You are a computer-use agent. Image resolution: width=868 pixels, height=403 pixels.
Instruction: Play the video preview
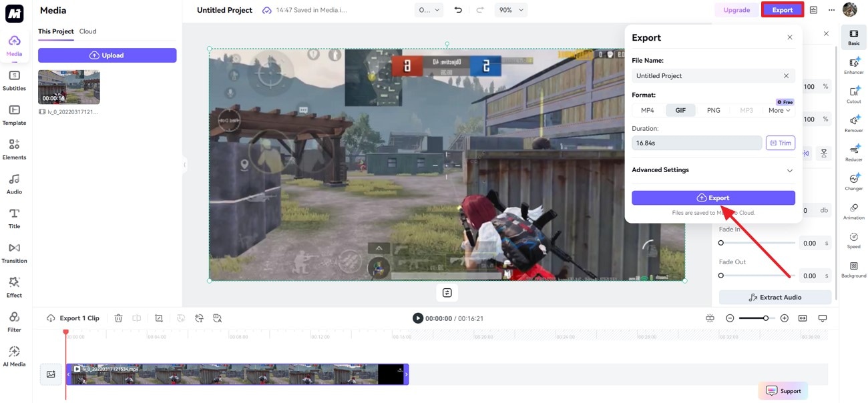[418, 318]
